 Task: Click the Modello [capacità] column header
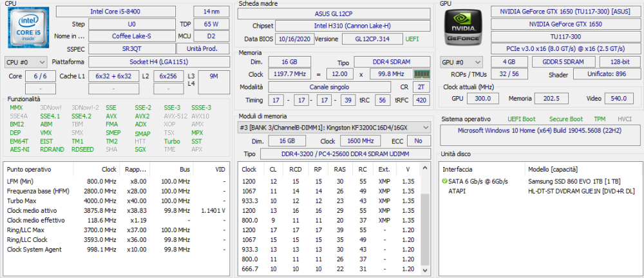tap(582, 169)
